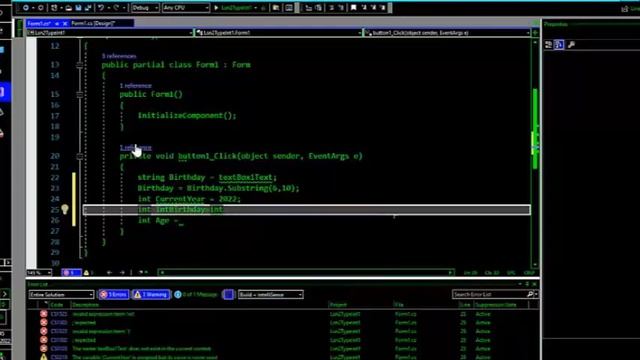The height and width of the screenshot is (360, 640).
Task: Select the first error row in Error List
Action: [x=282, y=314]
